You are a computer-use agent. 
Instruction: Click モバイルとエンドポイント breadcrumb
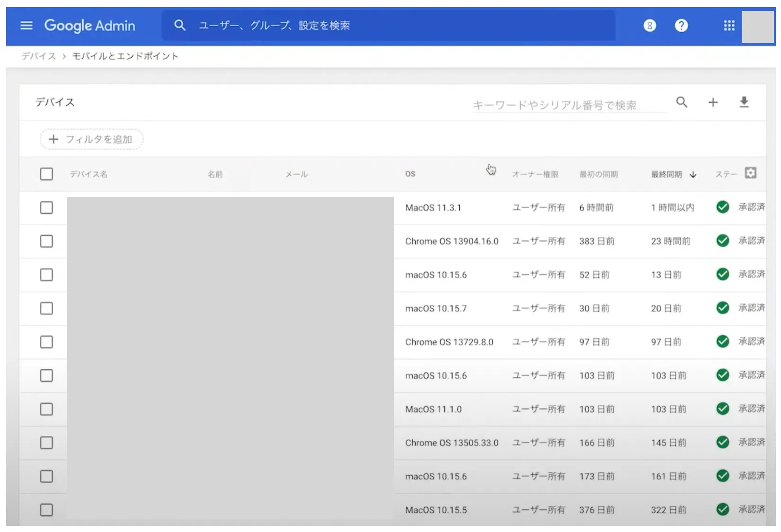point(125,56)
